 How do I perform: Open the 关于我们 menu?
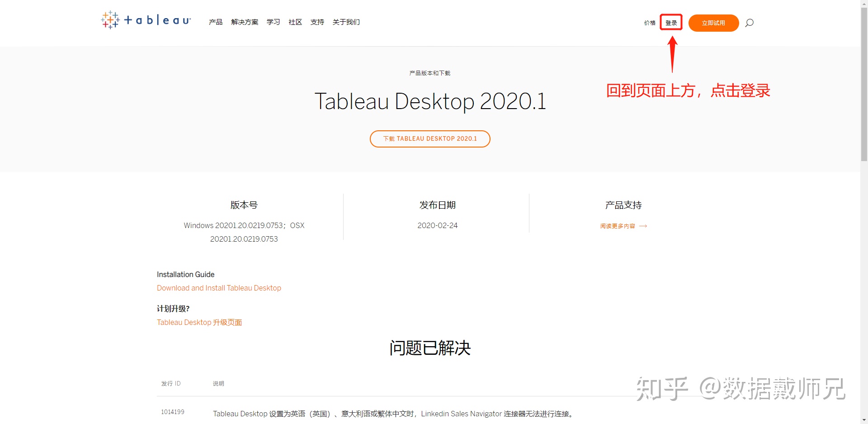click(x=346, y=22)
